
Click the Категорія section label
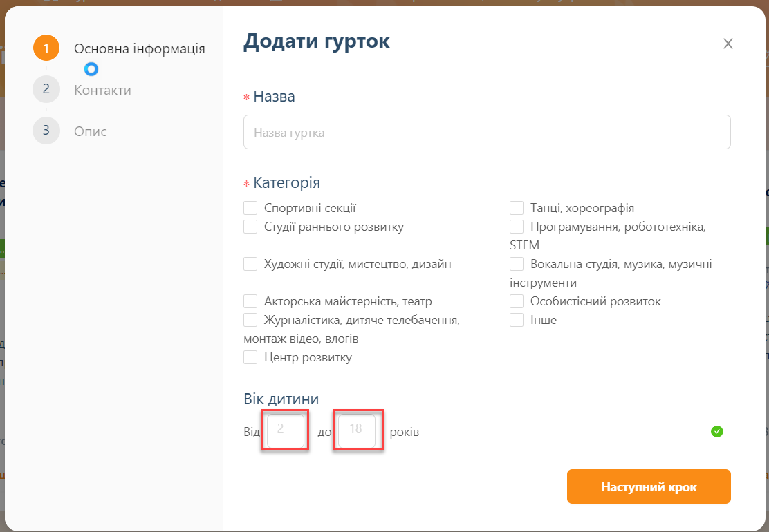pos(286,182)
